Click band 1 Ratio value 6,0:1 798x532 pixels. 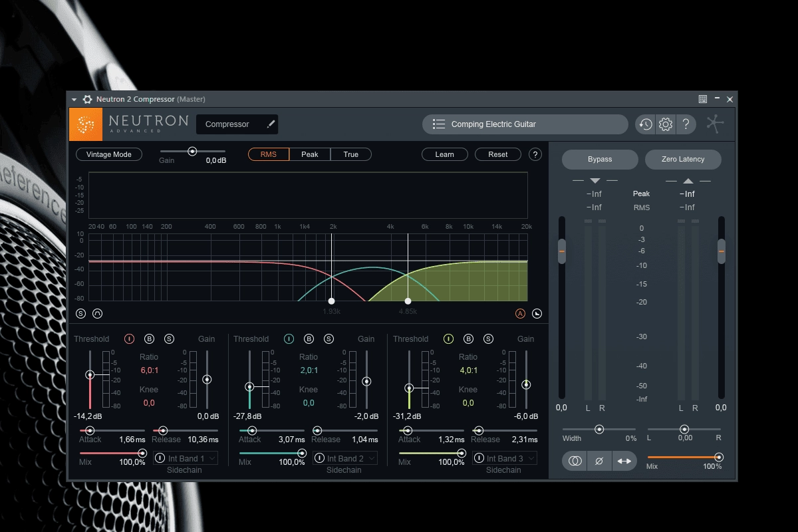point(149,370)
